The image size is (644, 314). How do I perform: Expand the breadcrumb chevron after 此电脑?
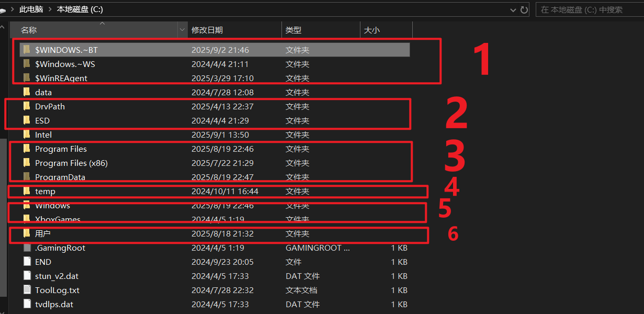point(50,9)
